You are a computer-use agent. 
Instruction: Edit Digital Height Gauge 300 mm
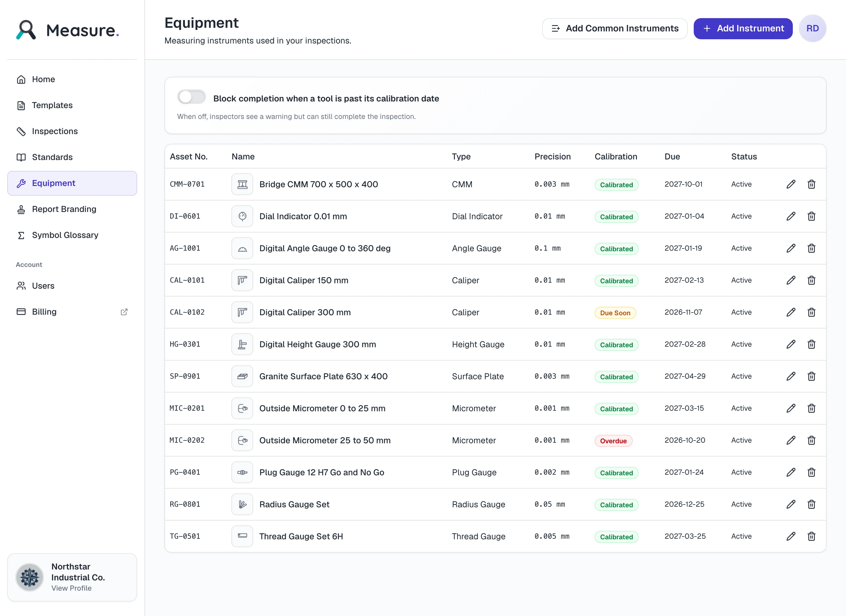coord(791,344)
